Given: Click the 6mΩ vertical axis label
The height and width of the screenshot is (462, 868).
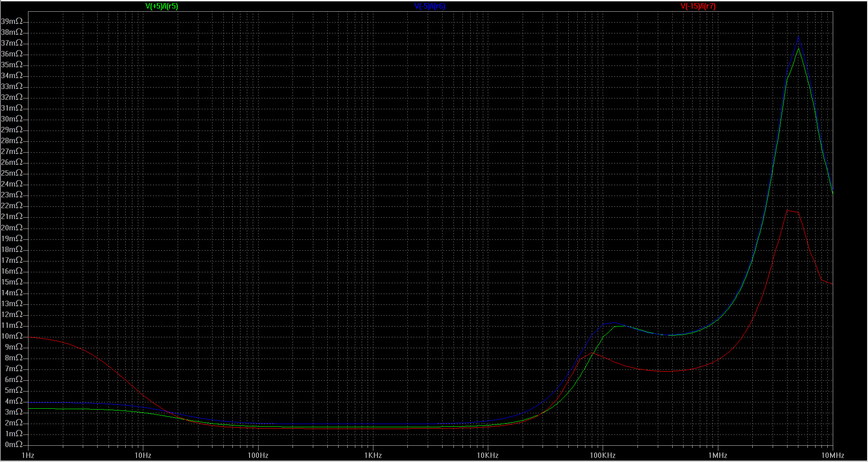Looking at the screenshot, I should 14,379.
